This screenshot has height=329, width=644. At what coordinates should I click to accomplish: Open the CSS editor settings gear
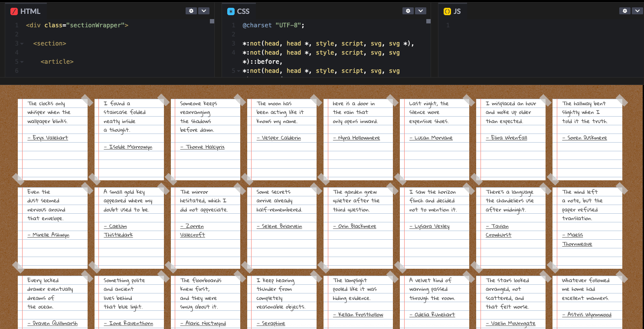coord(408,11)
